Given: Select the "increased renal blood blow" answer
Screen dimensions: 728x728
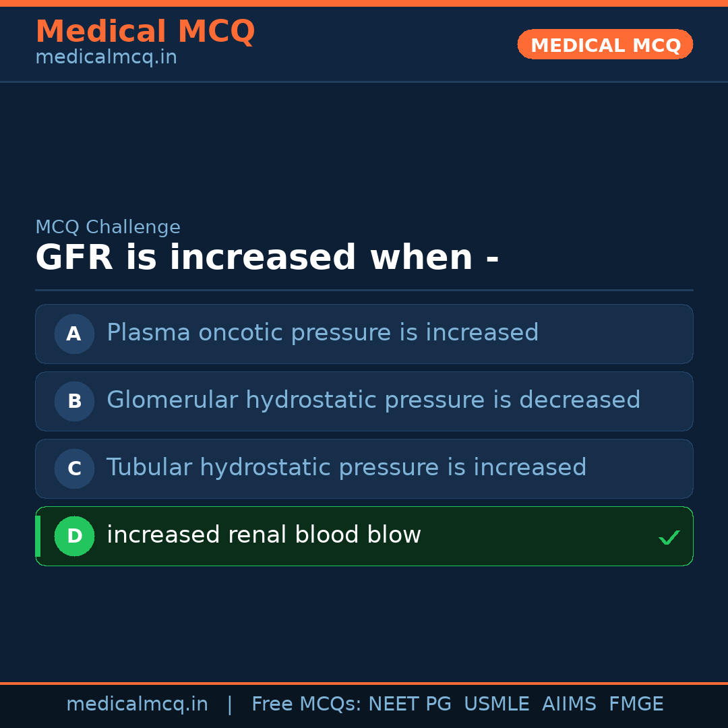Looking at the screenshot, I should [264, 535].
